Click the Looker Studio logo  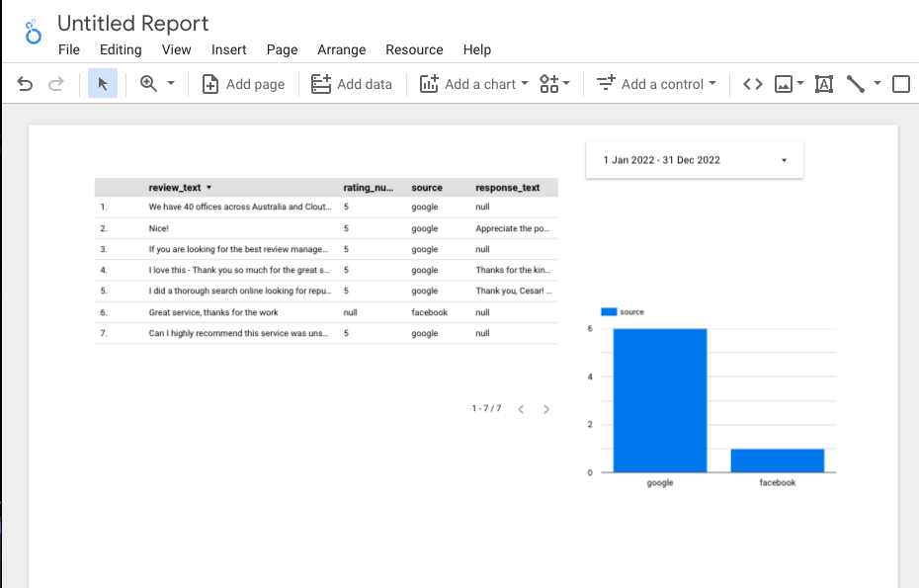(35, 33)
